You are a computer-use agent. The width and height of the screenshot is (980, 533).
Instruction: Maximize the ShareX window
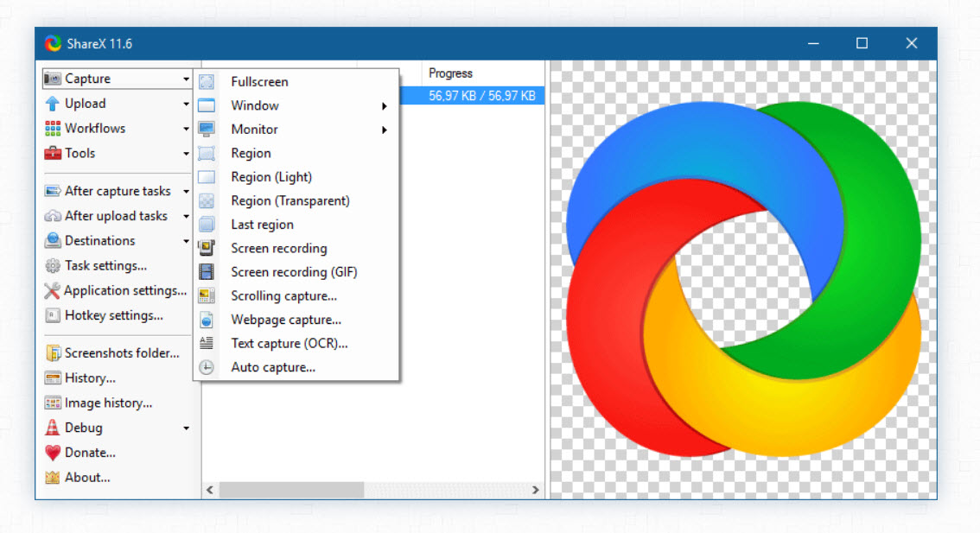(862, 43)
